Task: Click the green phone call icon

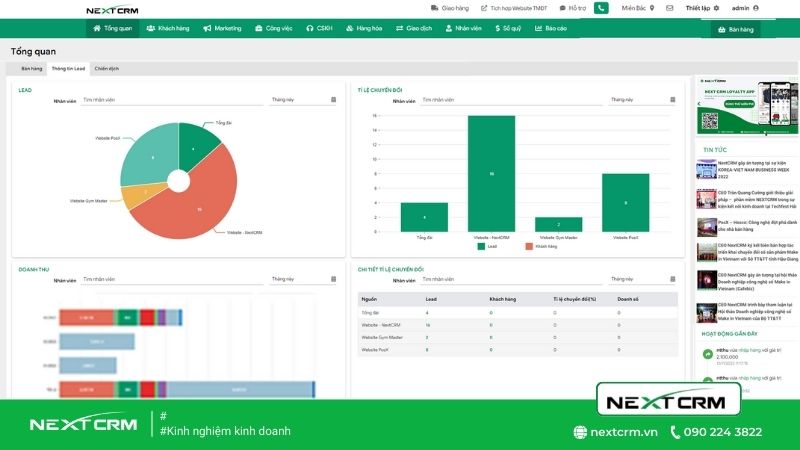Action: [601, 8]
